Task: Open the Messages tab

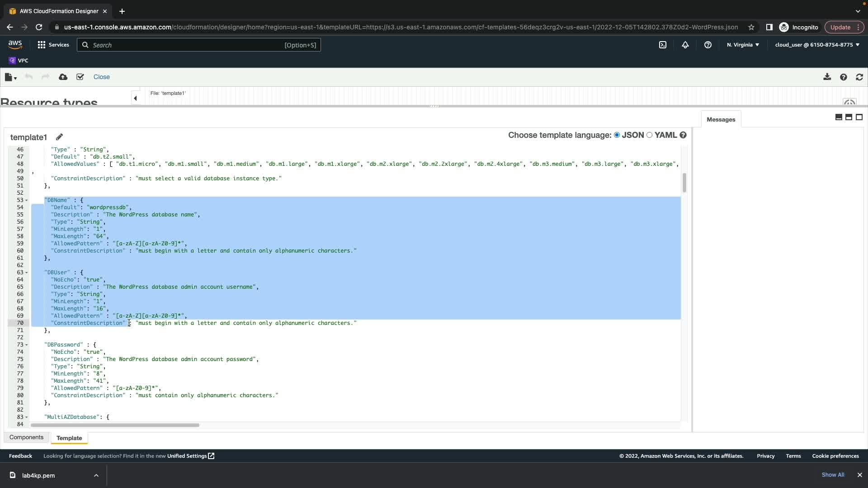Action: tap(721, 120)
